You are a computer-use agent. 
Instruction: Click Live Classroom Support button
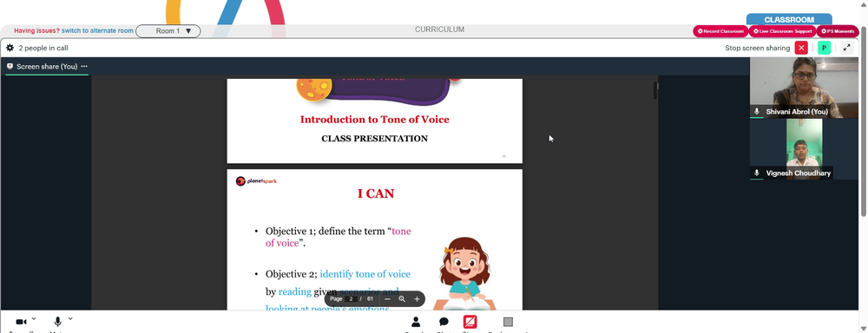pos(782,31)
